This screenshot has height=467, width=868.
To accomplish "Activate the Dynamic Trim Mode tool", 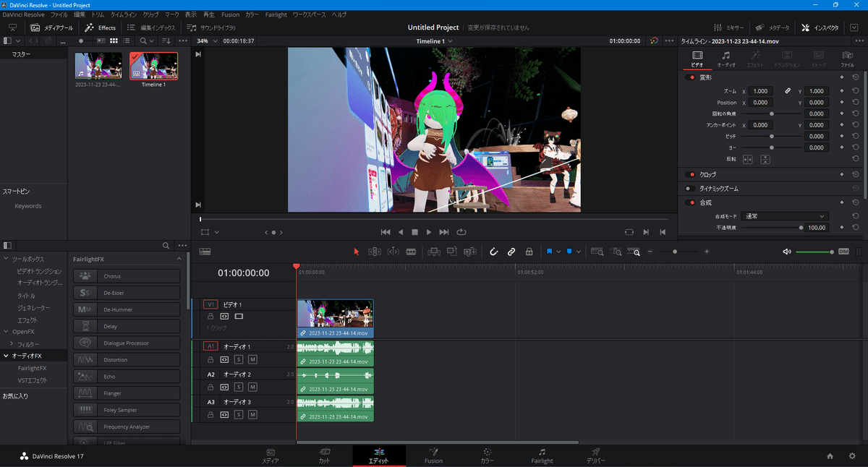I will tap(393, 252).
